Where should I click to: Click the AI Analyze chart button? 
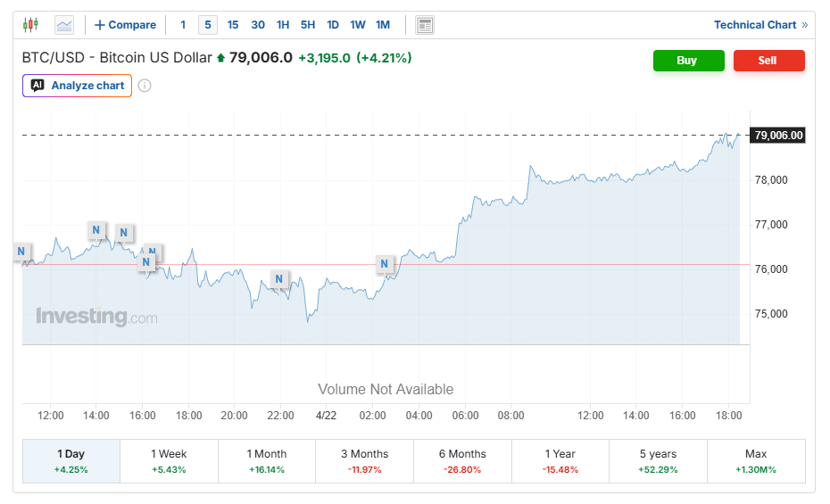pos(78,86)
